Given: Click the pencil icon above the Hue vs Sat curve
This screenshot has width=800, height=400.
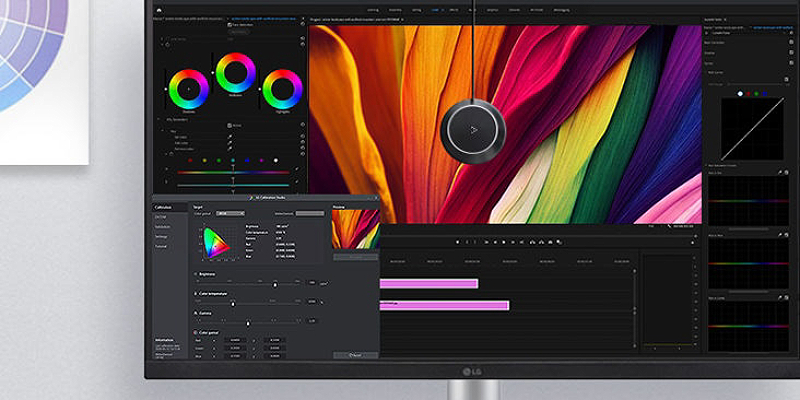Looking at the screenshot, I should (779, 173).
